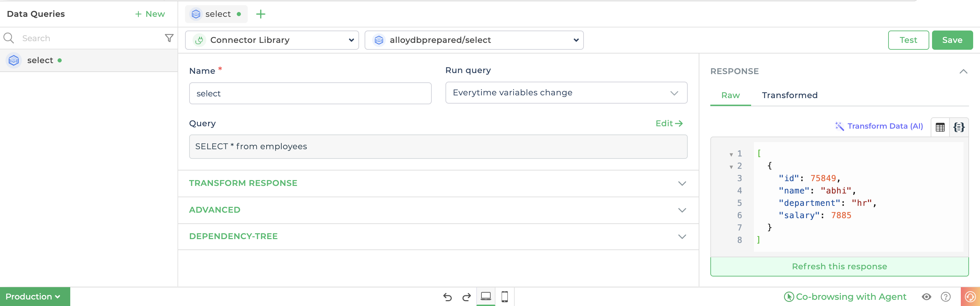The width and height of the screenshot is (980, 306).
Task: Click the Transform Data AI wand icon
Action: (839, 126)
